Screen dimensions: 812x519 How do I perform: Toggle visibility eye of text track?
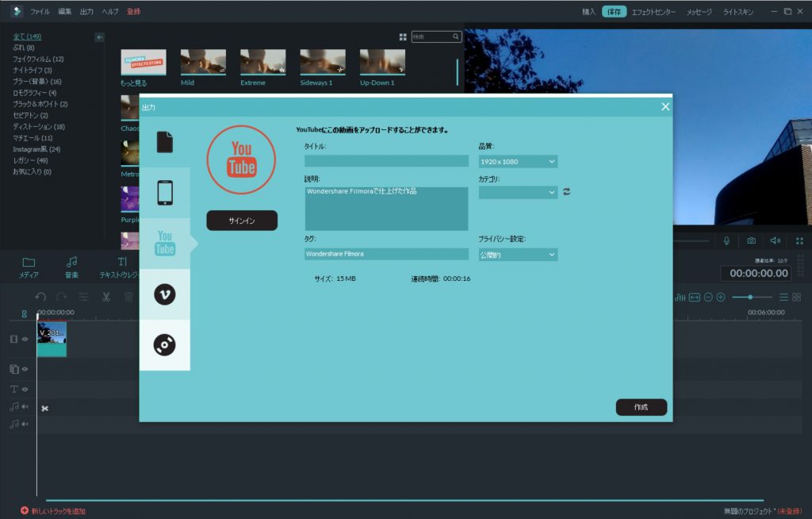click(x=25, y=390)
